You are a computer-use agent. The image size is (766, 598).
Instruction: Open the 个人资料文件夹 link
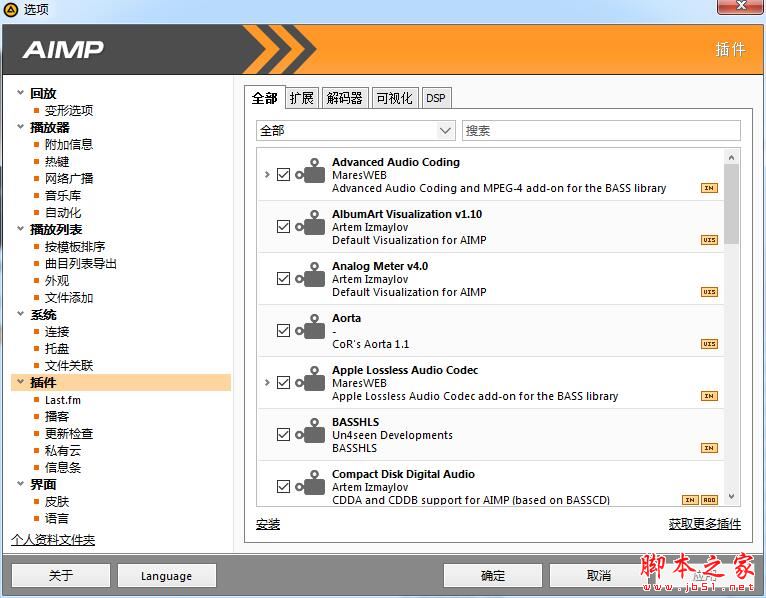click(x=53, y=540)
